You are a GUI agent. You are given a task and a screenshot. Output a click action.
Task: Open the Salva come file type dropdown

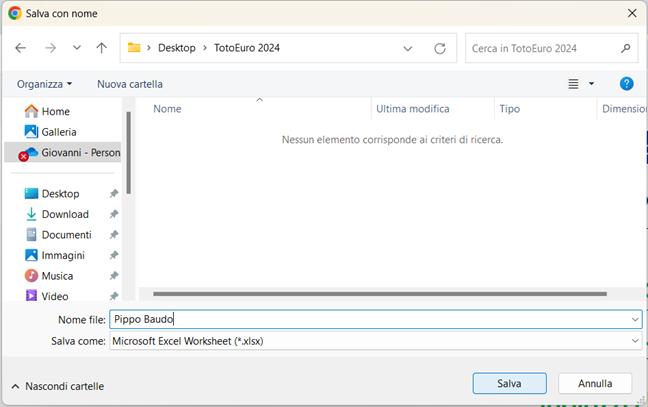(x=375, y=341)
